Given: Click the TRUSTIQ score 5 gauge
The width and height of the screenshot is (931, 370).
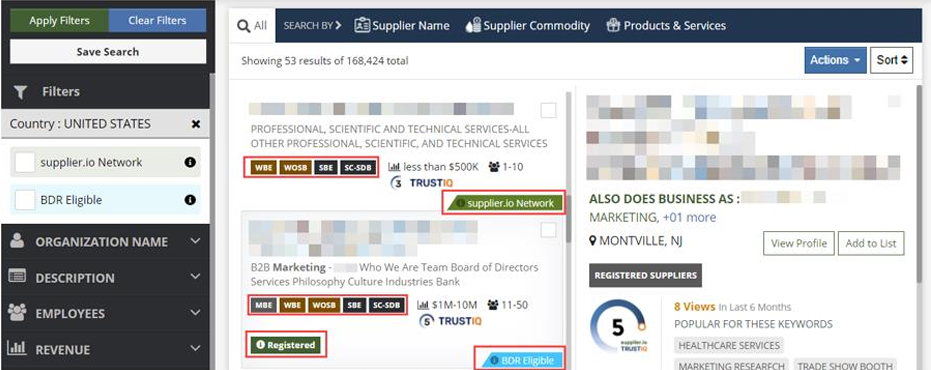Looking at the screenshot, I should click(618, 325).
